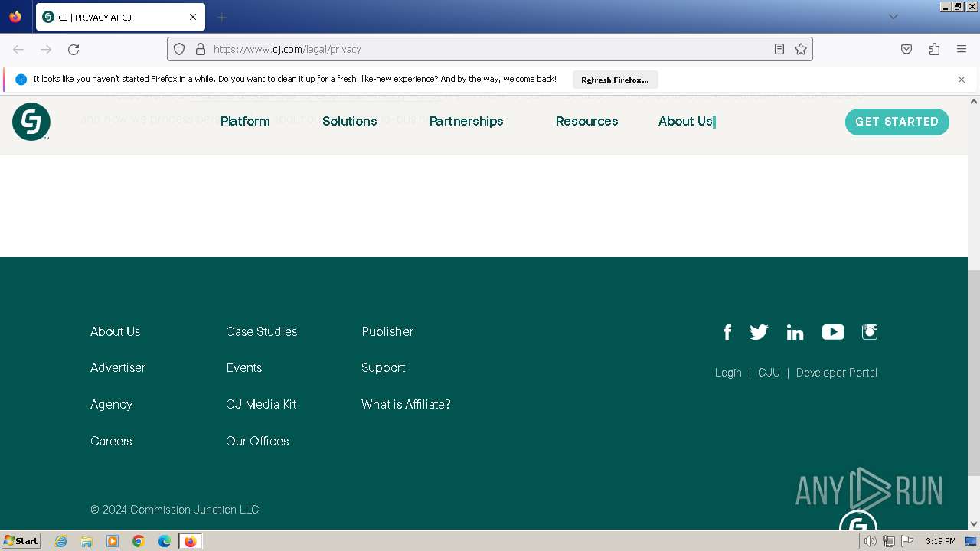Open the Firefox application menu
This screenshot has width=980, height=551.
click(962, 49)
